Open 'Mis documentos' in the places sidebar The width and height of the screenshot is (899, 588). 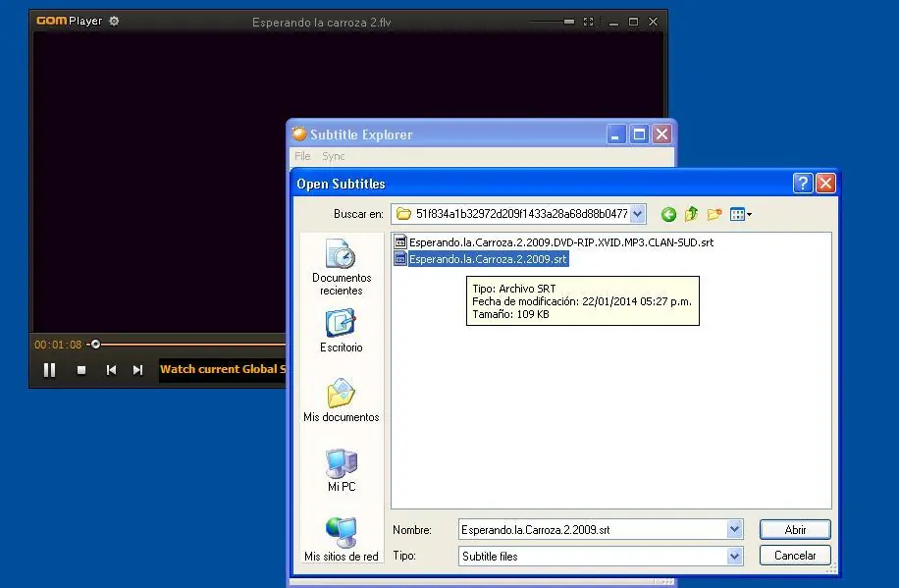coord(341,401)
